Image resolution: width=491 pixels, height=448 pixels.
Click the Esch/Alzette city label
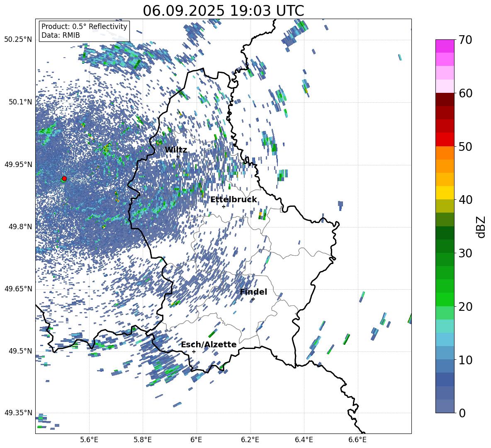[209, 344]
